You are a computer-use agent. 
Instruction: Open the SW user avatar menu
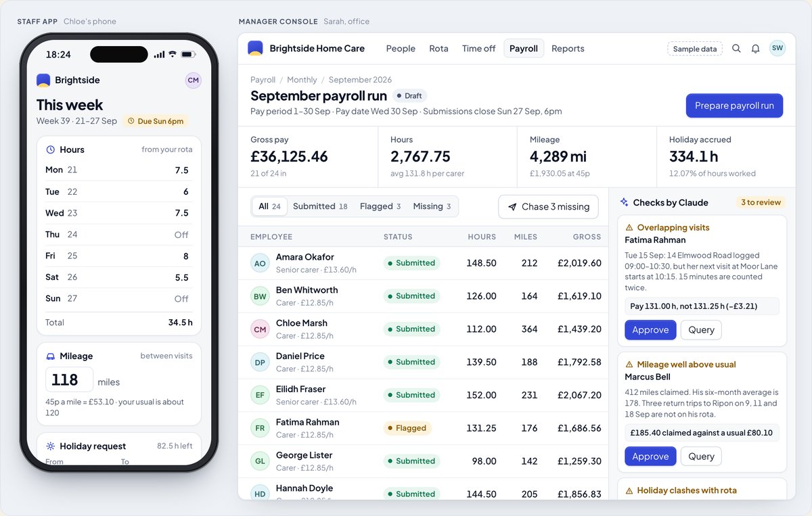tap(777, 48)
